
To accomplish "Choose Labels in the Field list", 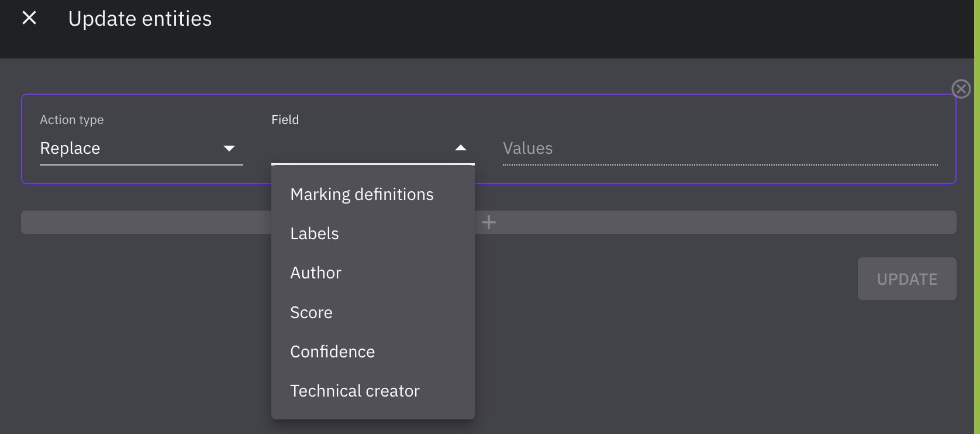I will pos(315,233).
